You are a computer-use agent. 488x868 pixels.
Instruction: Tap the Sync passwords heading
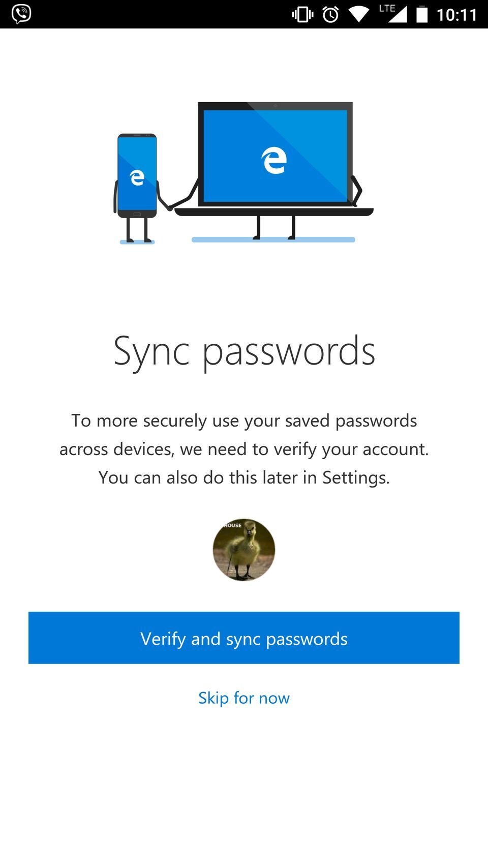click(243, 350)
